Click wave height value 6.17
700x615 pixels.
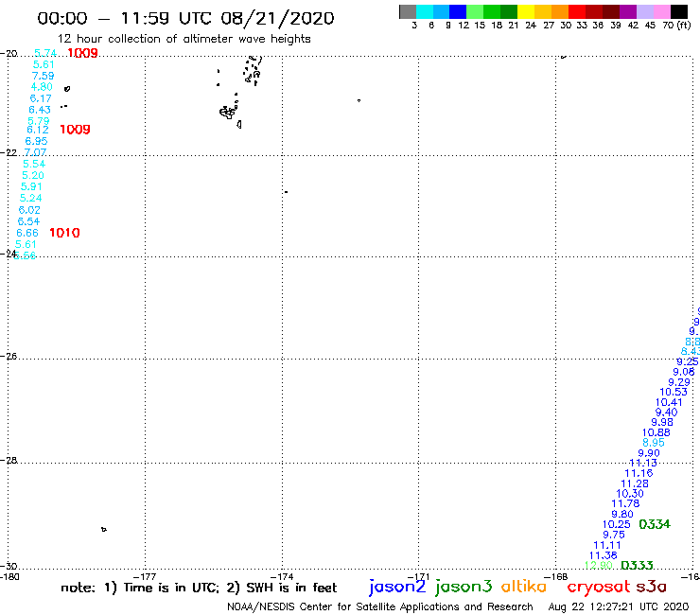pyautogui.click(x=41, y=98)
